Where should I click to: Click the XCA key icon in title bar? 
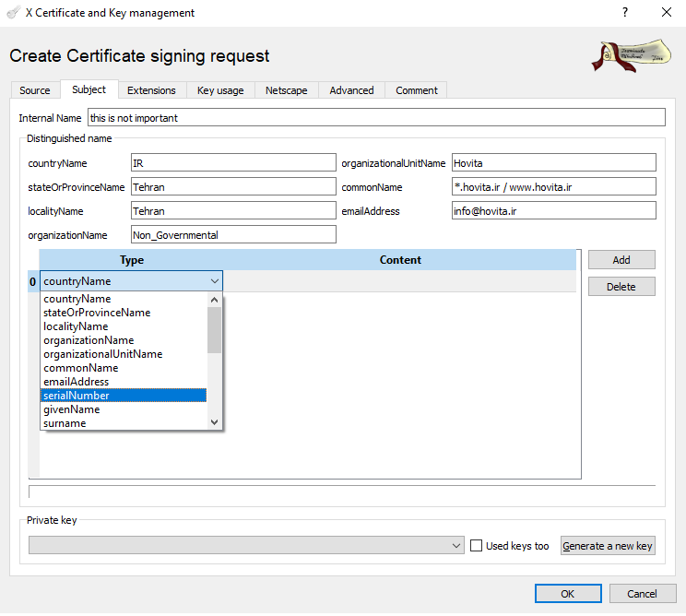(13, 12)
